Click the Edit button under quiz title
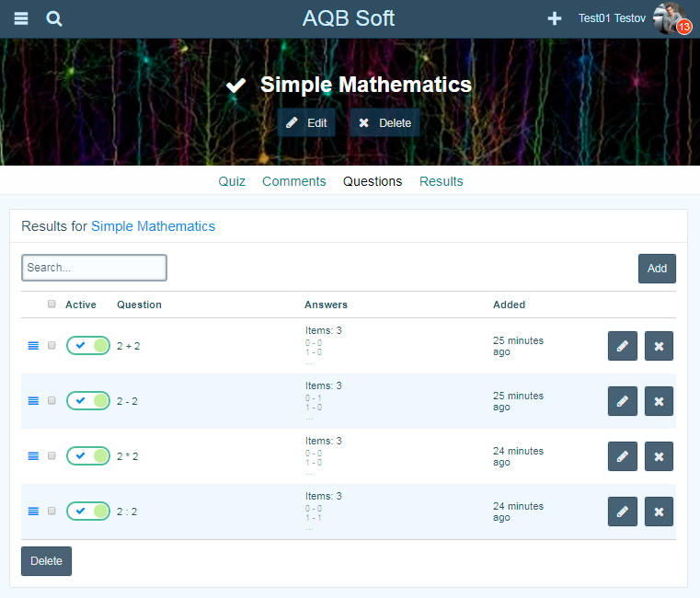Screen dimensions: 700x598 pyautogui.click(x=306, y=122)
